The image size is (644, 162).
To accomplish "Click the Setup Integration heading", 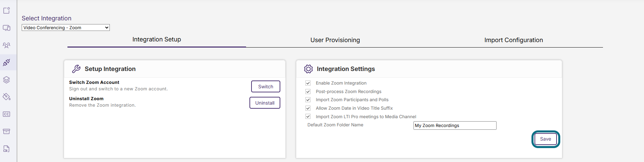I will tap(110, 69).
